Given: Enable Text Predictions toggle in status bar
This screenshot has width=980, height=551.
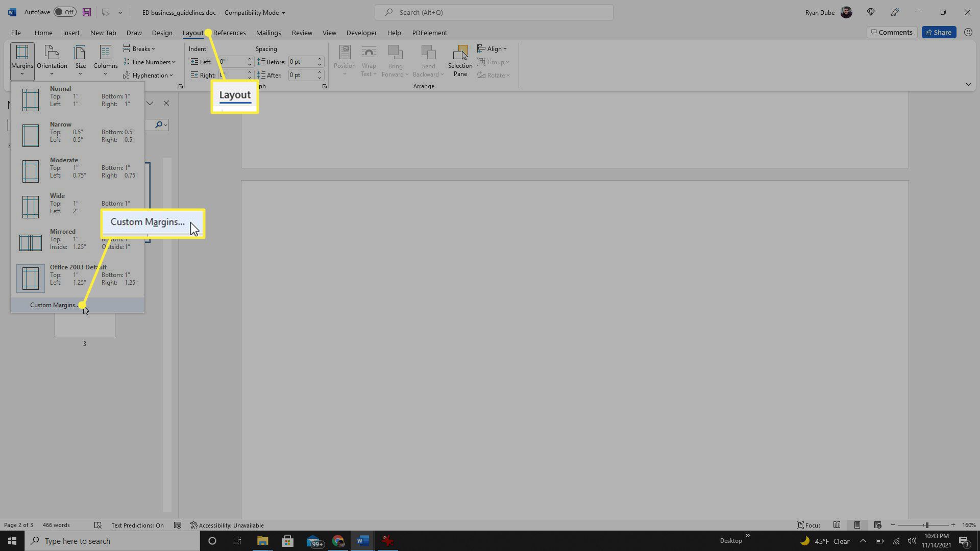Looking at the screenshot, I should (137, 525).
